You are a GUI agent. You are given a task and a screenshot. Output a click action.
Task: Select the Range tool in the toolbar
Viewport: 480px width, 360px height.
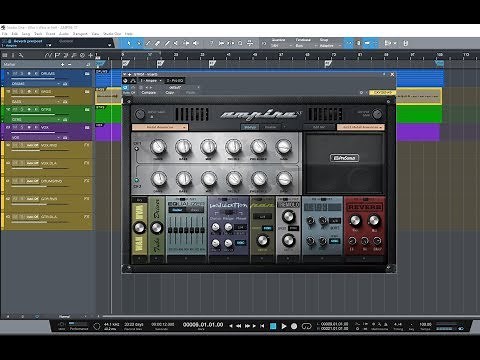point(139,43)
